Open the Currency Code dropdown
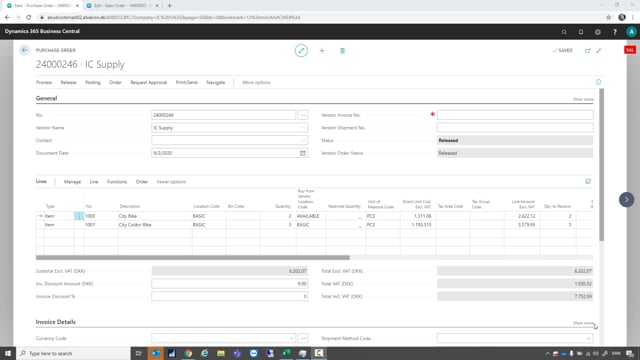This screenshot has height=360, width=640. coord(291,338)
